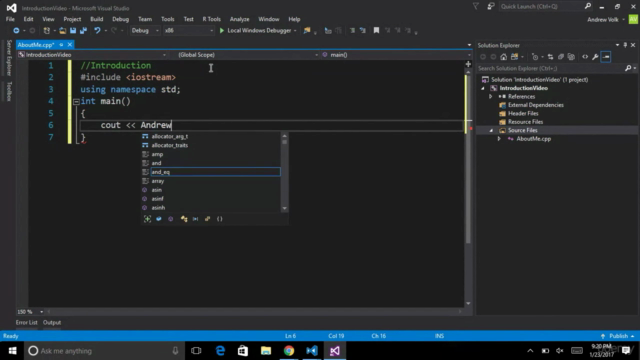Click the notifications flag filter icon
Screen dimensions: 640x360
476,6
